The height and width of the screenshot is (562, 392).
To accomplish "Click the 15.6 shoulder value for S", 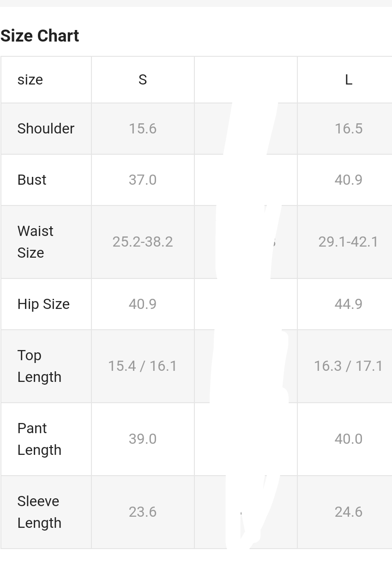I will click(x=143, y=128).
